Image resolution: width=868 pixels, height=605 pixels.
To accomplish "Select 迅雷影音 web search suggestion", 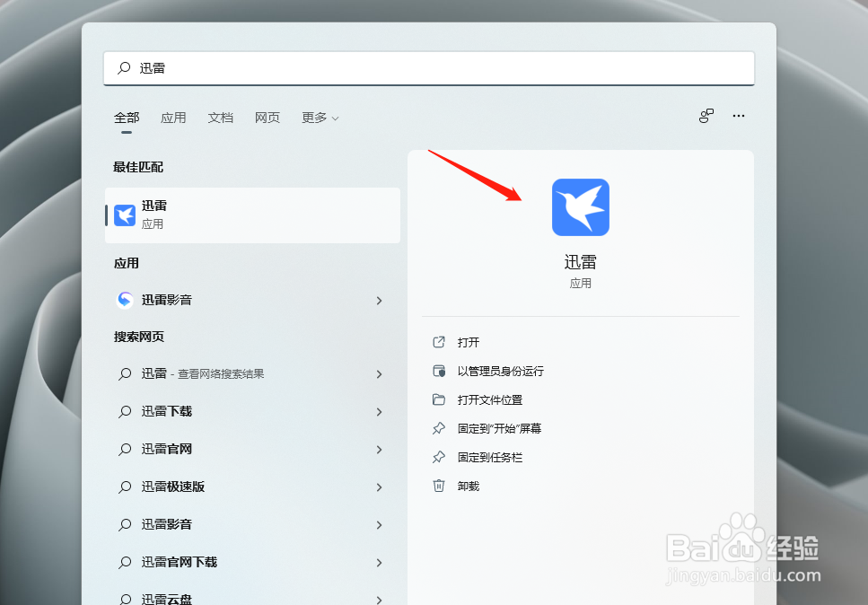I will 252,525.
